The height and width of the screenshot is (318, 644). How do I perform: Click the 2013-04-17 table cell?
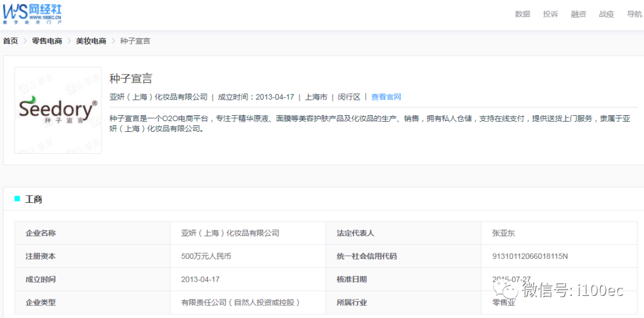click(x=248, y=279)
